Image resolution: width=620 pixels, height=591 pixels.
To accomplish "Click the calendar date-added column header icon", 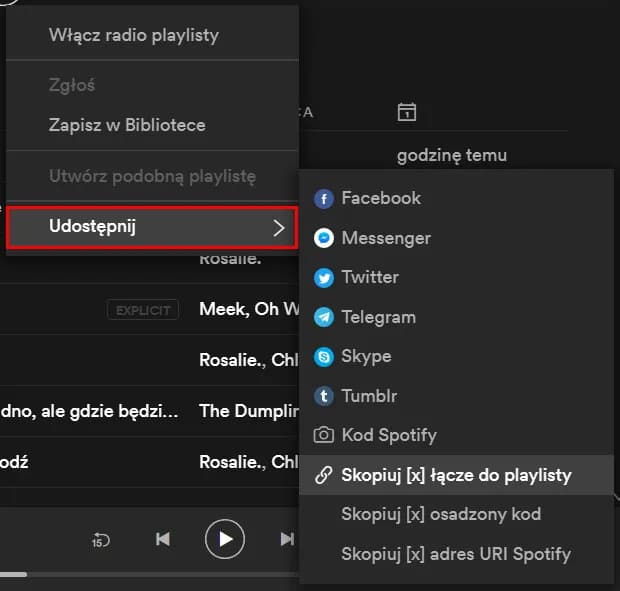I will coord(406,112).
